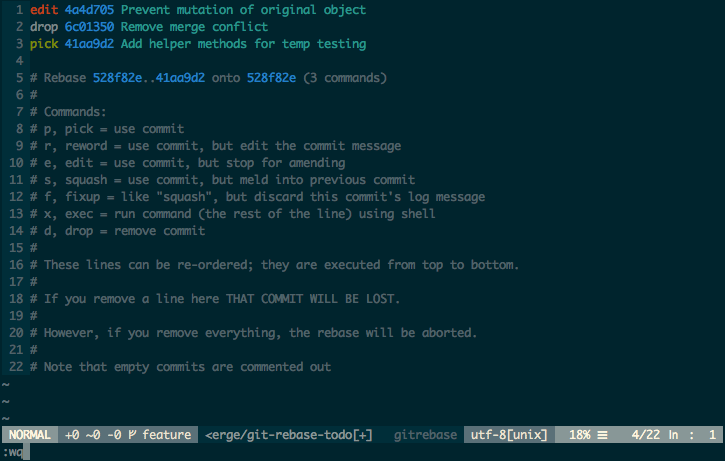Click the 'Remove merge conflict' commit message
Viewport: 725px width, 461px height.
[194, 27]
